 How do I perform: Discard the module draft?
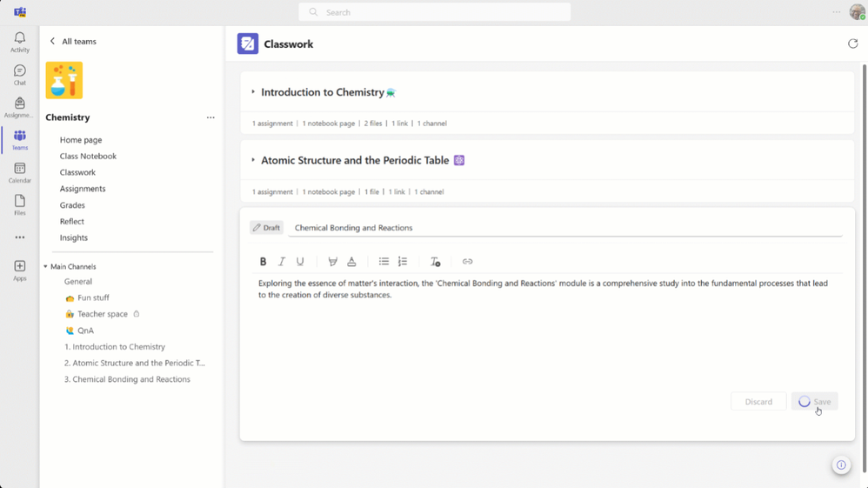[758, 402]
